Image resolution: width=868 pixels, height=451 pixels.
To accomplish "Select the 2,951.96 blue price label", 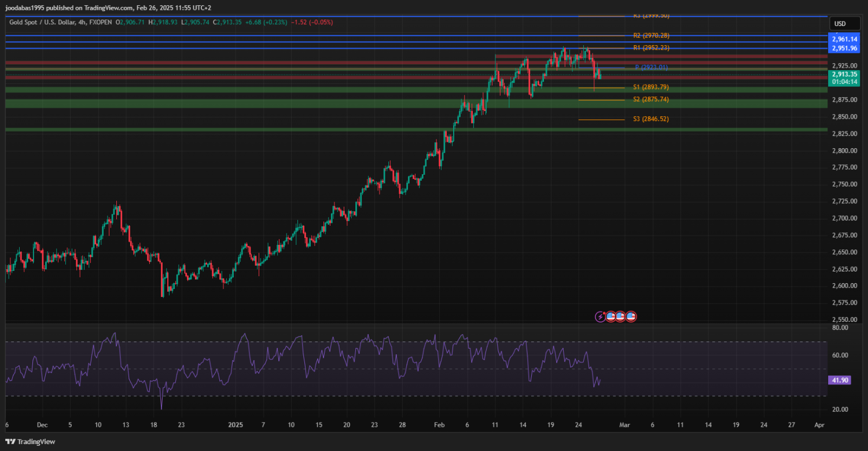I will pos(844,47).
